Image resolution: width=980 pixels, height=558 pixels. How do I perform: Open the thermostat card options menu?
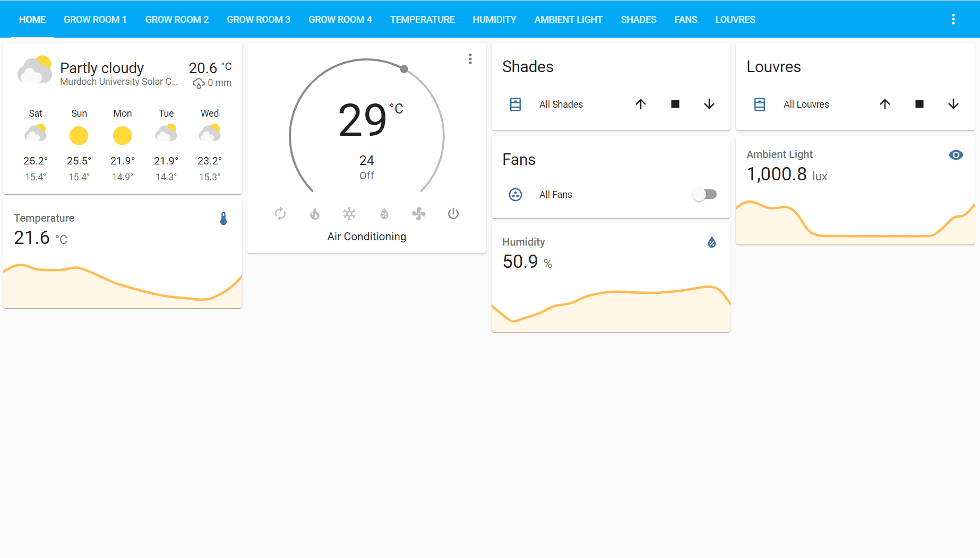(470, 59)
